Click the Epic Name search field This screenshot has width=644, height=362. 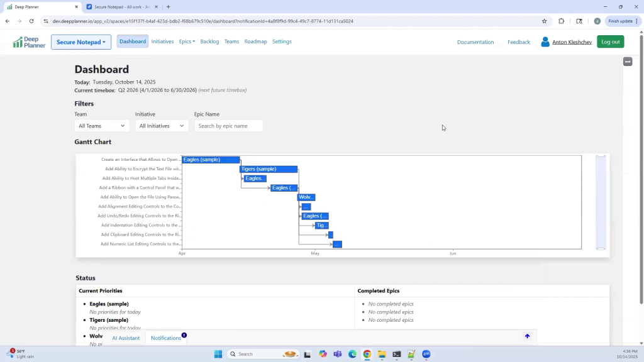pyautogui.click(x=229, y=126)
